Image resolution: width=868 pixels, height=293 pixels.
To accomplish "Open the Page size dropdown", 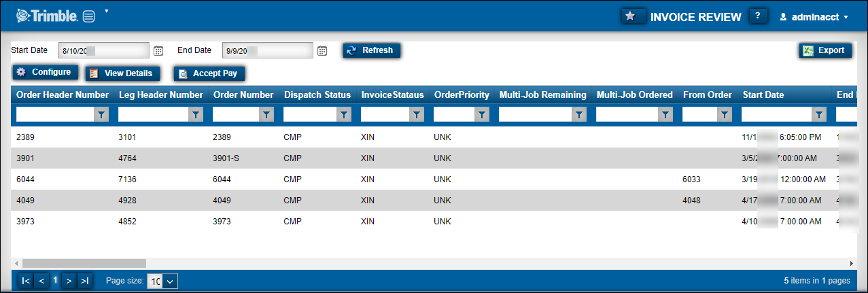I will pyautogui.click(x=170, y=281).
